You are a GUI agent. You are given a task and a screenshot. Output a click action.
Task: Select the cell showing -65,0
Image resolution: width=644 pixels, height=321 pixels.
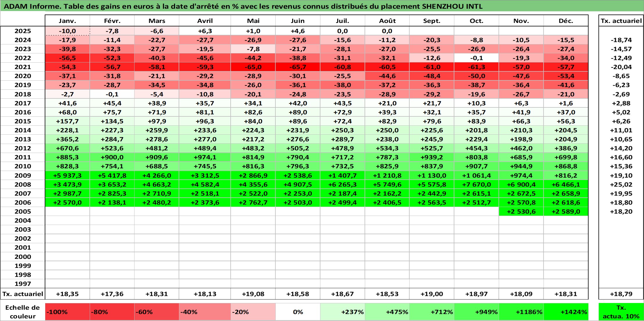pos(253,67)
